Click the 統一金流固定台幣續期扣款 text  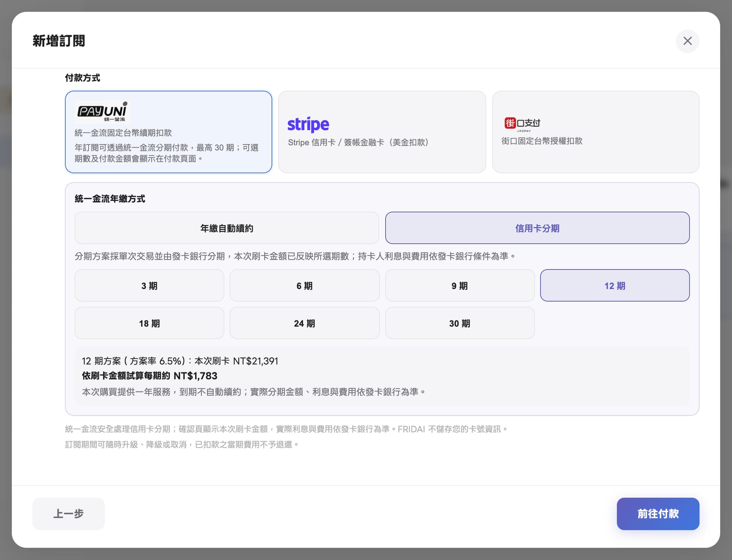[x=123, y=133]
